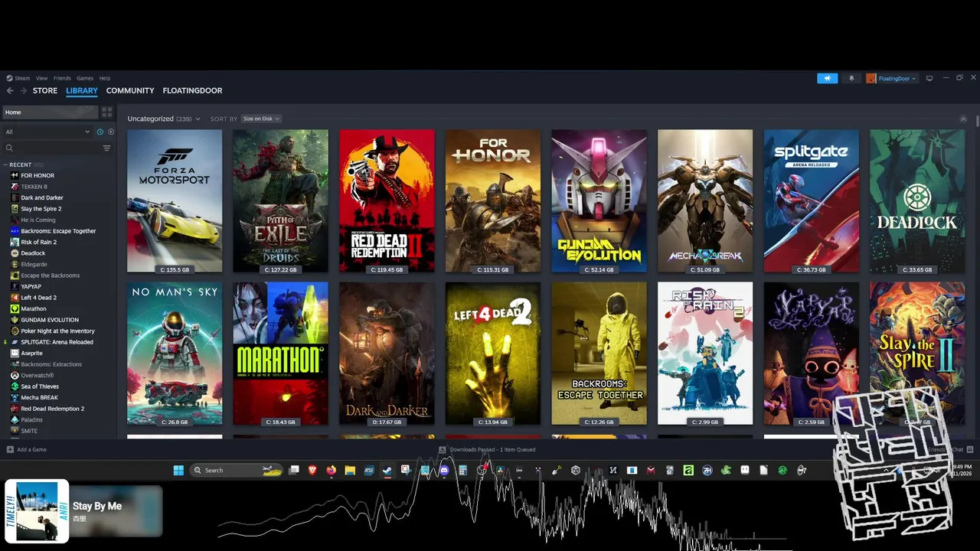Toggle sort by recent activity clock icon
The width and height of the screenshot is (980, 551).
click(100, 132)
